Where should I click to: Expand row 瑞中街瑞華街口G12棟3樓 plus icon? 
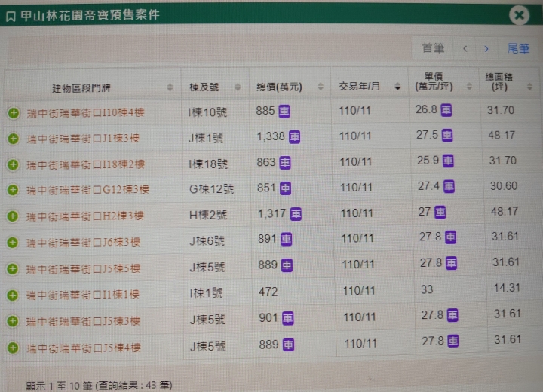[x=13, y=190]
